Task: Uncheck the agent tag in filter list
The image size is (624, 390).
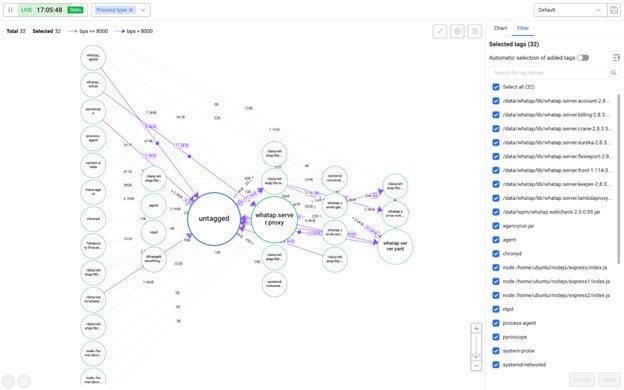Action: pos(496,240)
